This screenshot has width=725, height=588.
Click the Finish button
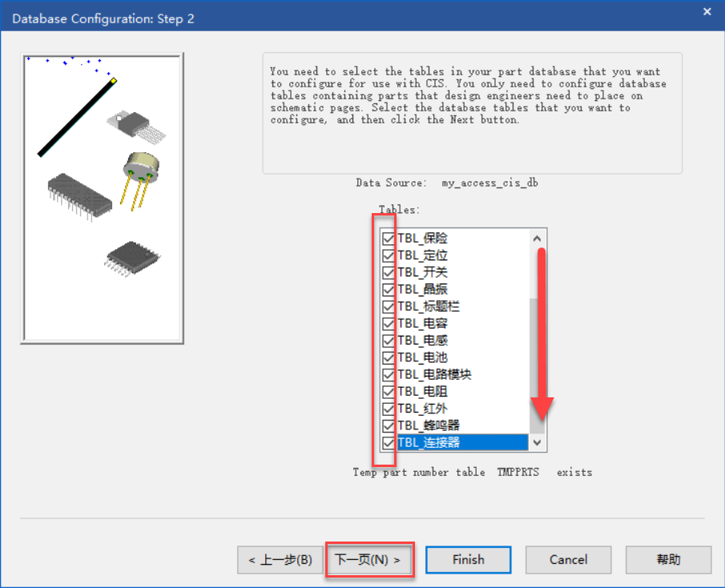tap(468, 560)
